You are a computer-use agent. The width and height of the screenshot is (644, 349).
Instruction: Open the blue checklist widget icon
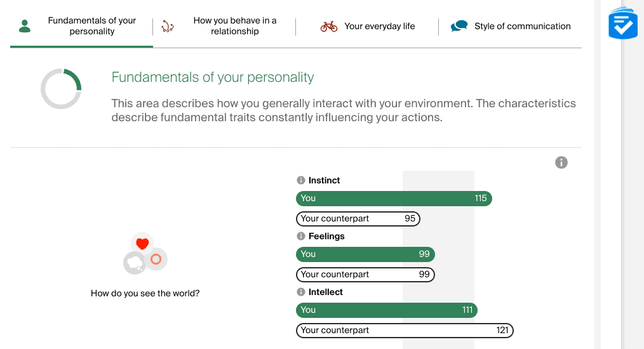(x=623, y=23)
